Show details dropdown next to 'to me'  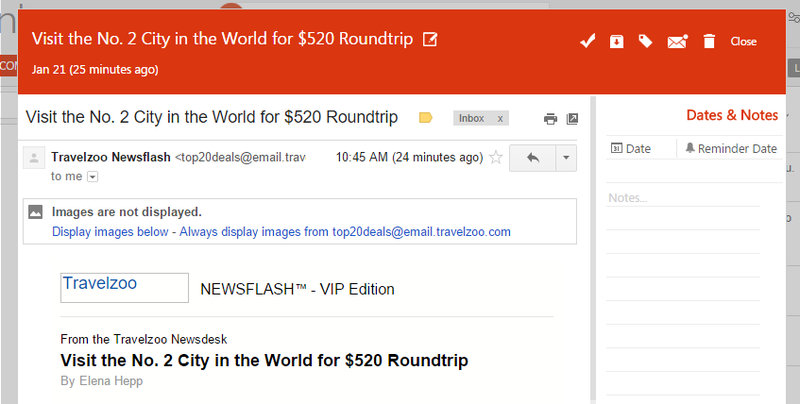(x=92, y=176)
